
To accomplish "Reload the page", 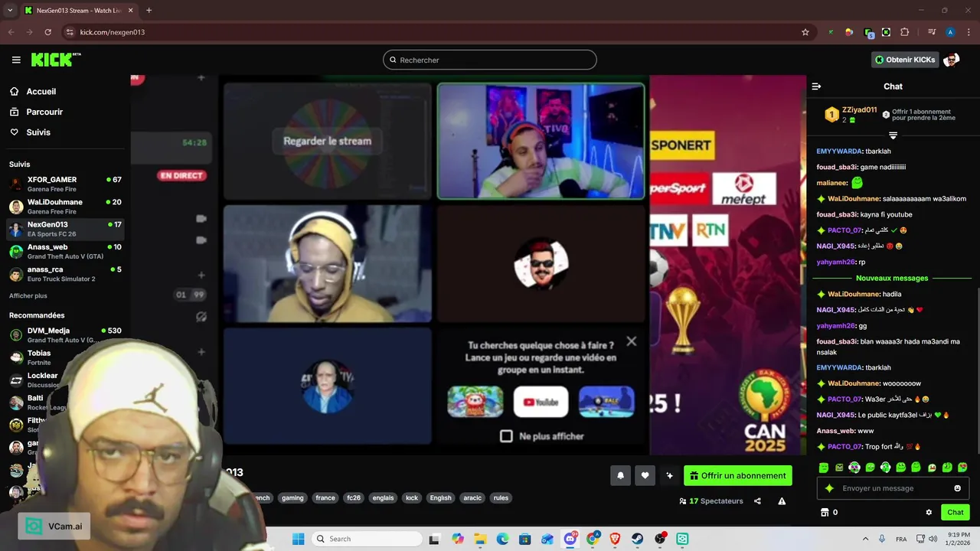I will [x=47, y=32].
